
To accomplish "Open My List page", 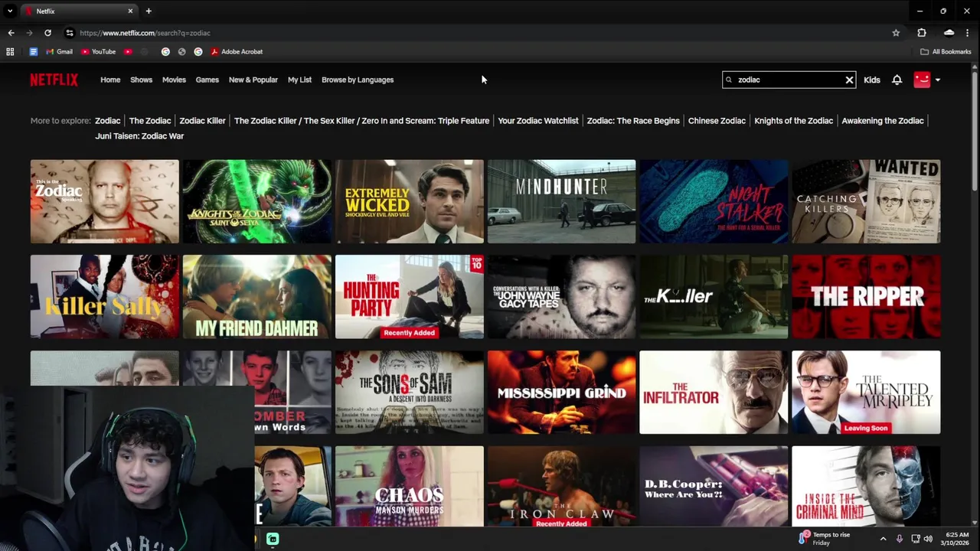I will click(299, 80).
